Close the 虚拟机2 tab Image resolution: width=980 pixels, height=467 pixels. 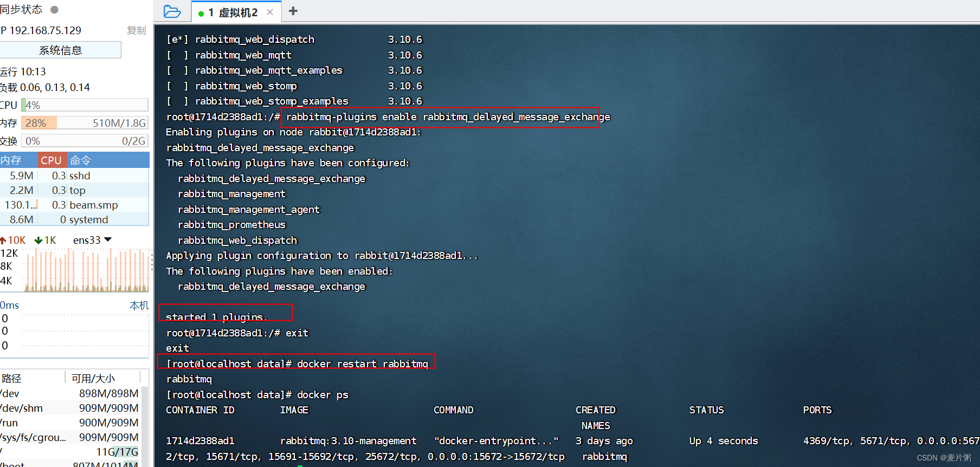[x=270, y=12]
